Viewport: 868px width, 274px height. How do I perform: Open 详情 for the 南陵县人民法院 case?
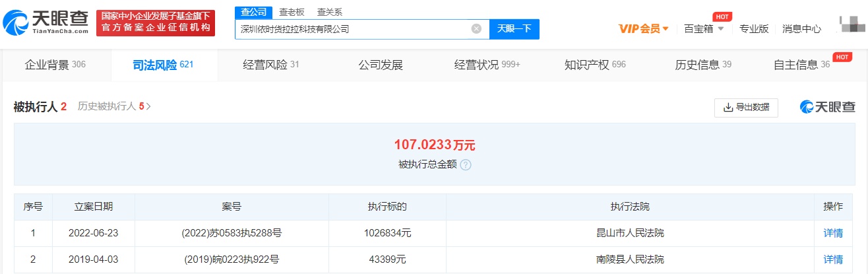(833, 259)
